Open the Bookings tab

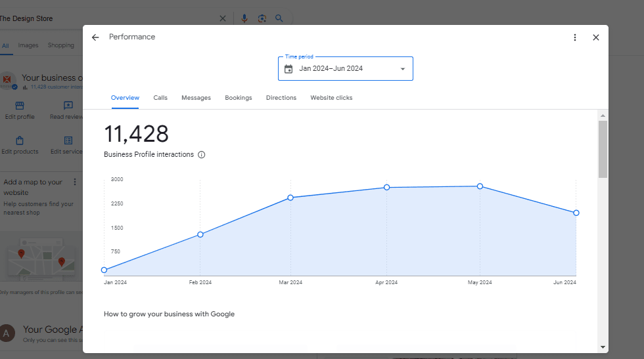click(239, 98)
